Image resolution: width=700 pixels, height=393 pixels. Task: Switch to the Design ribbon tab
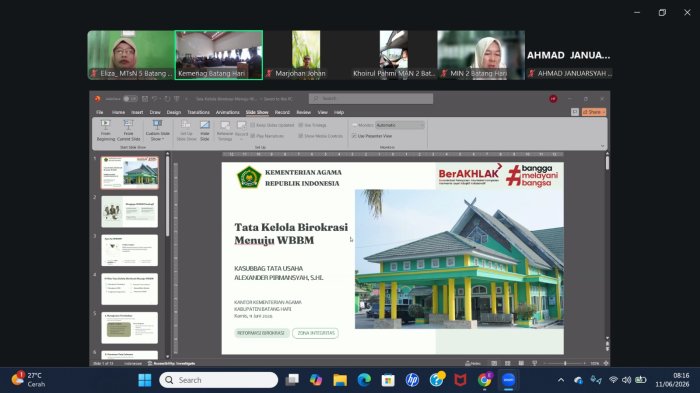(174, 112)
